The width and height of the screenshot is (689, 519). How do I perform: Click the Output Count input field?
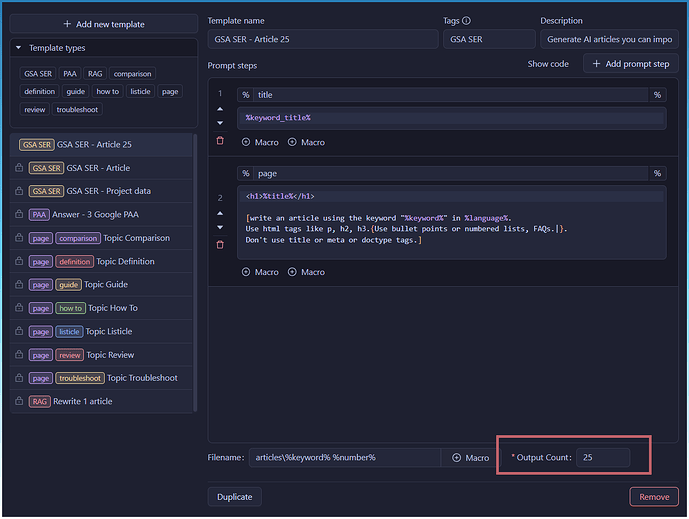[x=603, y=457]
